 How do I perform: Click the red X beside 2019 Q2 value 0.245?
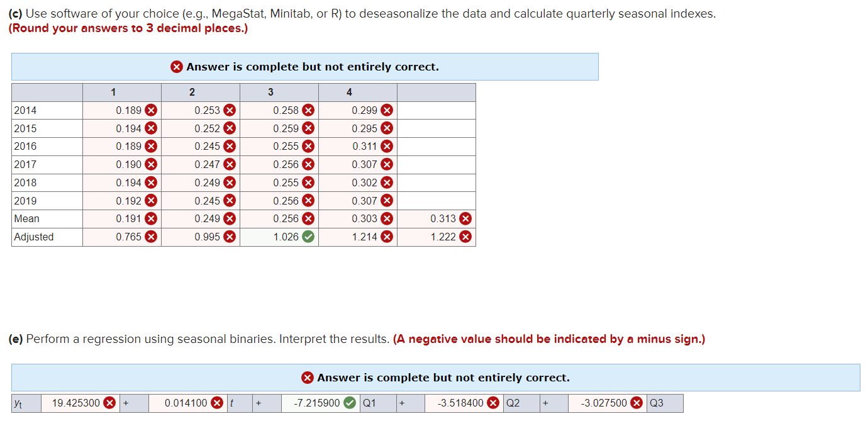(x=229, y=200)
